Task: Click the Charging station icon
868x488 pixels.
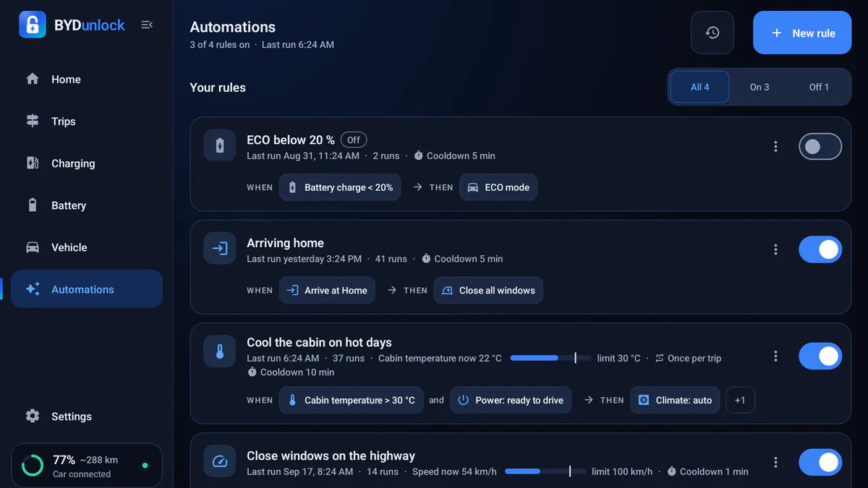Action: click(33, 163)
